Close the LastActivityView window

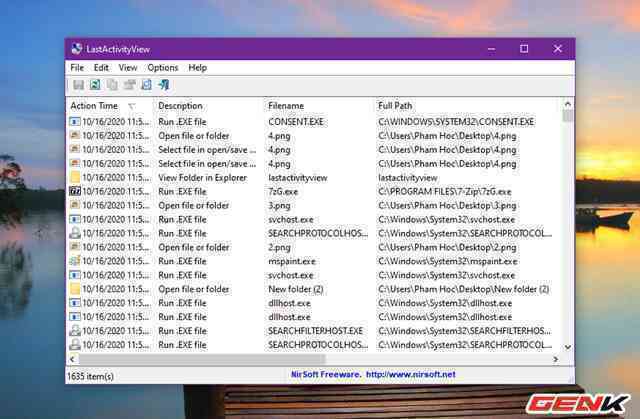[558, 49]
